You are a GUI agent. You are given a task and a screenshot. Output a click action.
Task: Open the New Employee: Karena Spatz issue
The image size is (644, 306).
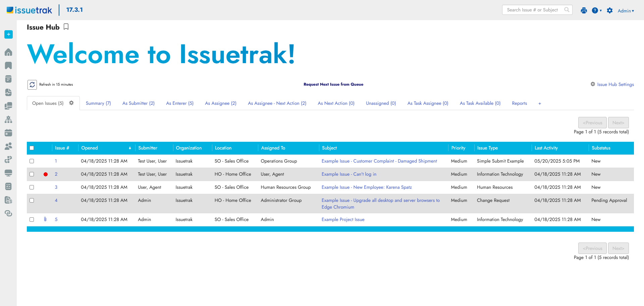367,187
